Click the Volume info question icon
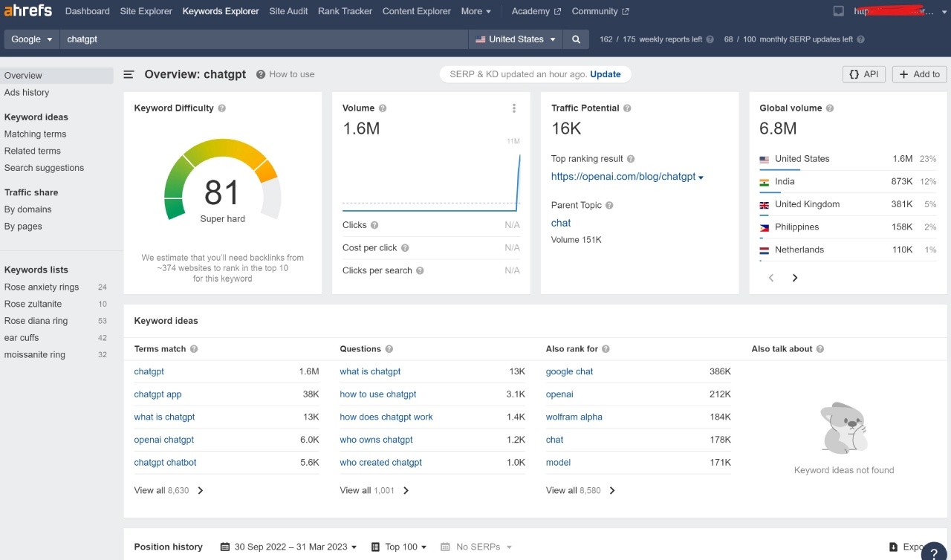This screenshot has height=560, width=951. [x=383, y=108]
